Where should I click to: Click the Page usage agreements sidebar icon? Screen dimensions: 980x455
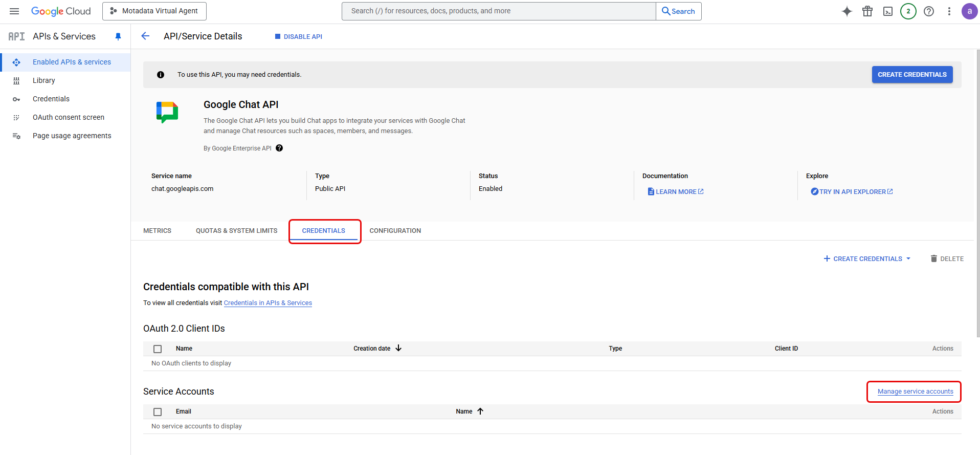click(x=16, y=136)
